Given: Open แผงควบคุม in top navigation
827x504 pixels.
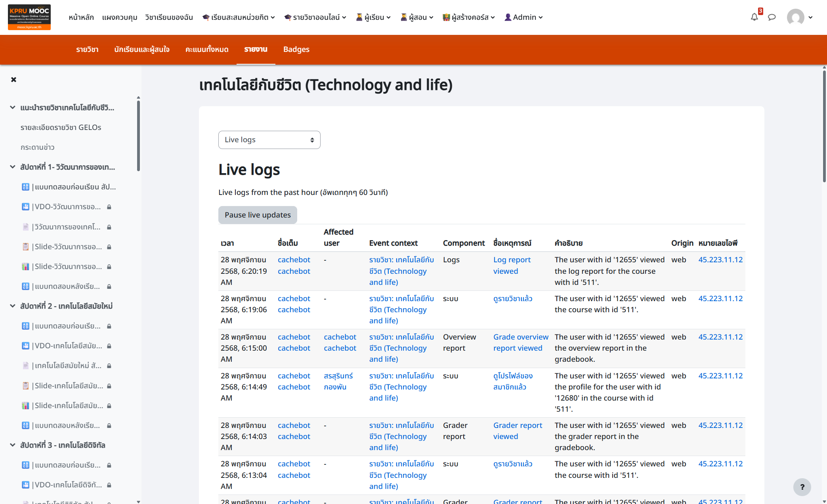Looking at the screenshot, I should click(120, 17).
